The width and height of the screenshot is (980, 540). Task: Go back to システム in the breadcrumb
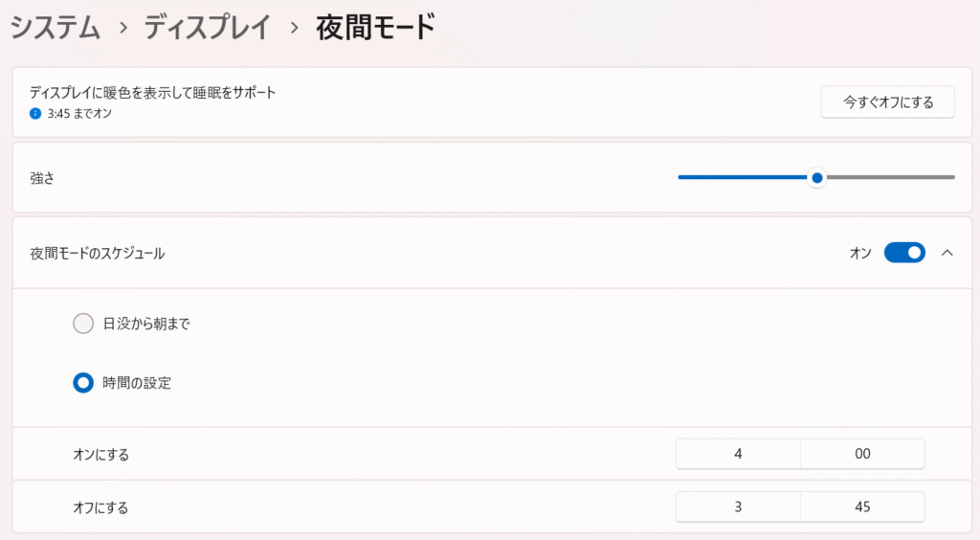click(55, 28)
